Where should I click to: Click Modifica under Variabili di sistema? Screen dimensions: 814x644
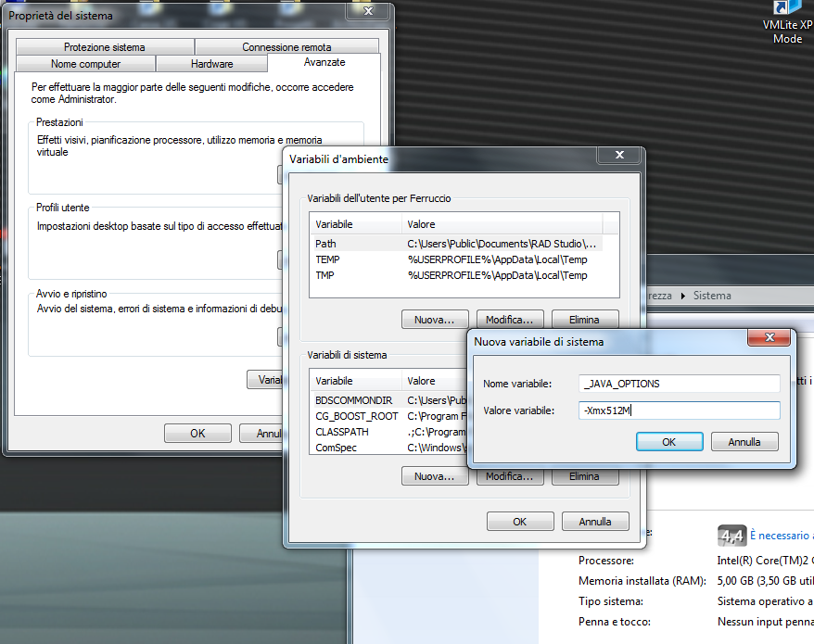click(510, 476)
